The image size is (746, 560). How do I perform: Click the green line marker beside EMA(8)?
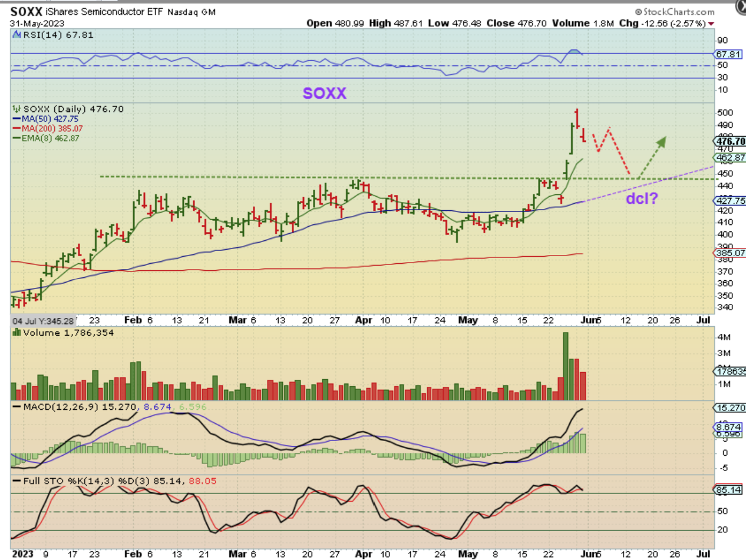(16, 138)
